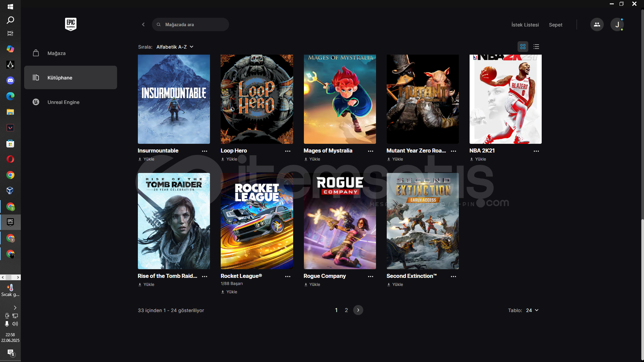Click the Rocket League 1/88 Başarı text
644x362 pixels.
point(231,284)
